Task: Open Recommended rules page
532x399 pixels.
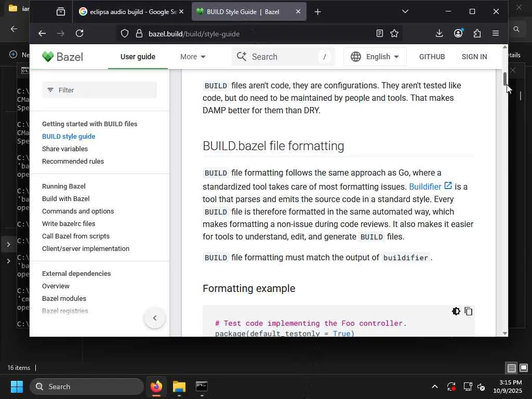Action: 73,162
